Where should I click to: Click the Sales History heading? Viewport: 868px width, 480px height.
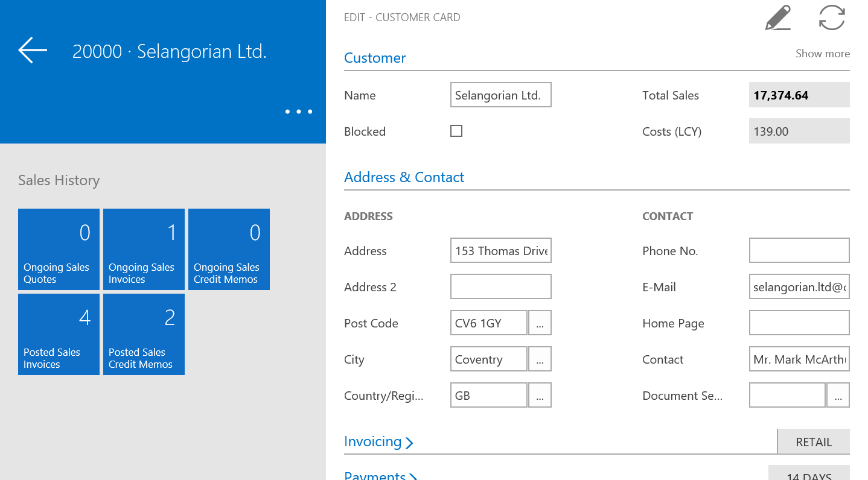[59, 180]
